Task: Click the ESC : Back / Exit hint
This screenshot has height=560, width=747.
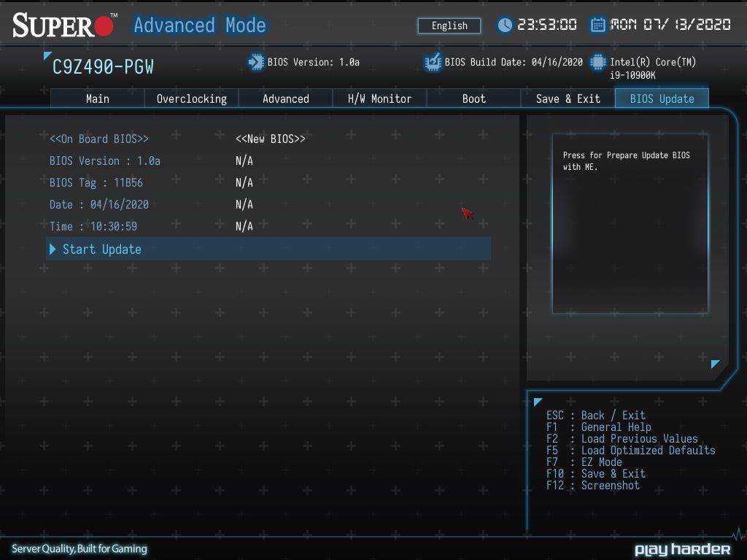Action: coord(595,415)
